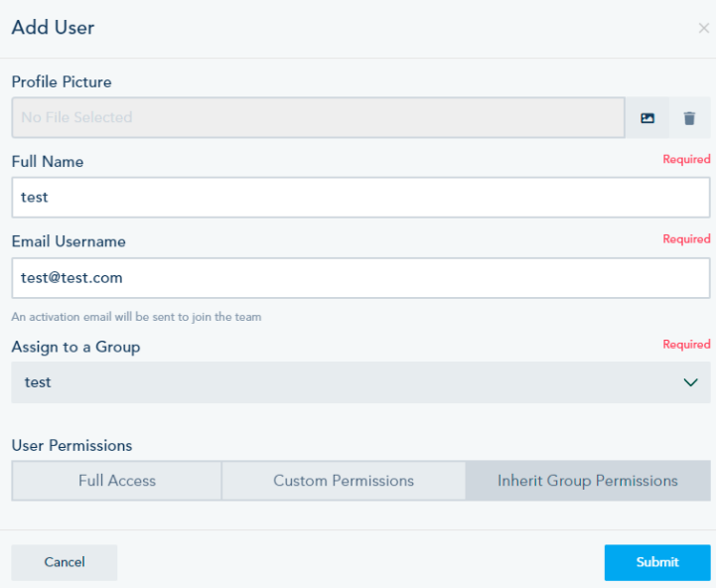Open the Assign to a Group dropdown

pyautogui.click(x=360, y=382)
